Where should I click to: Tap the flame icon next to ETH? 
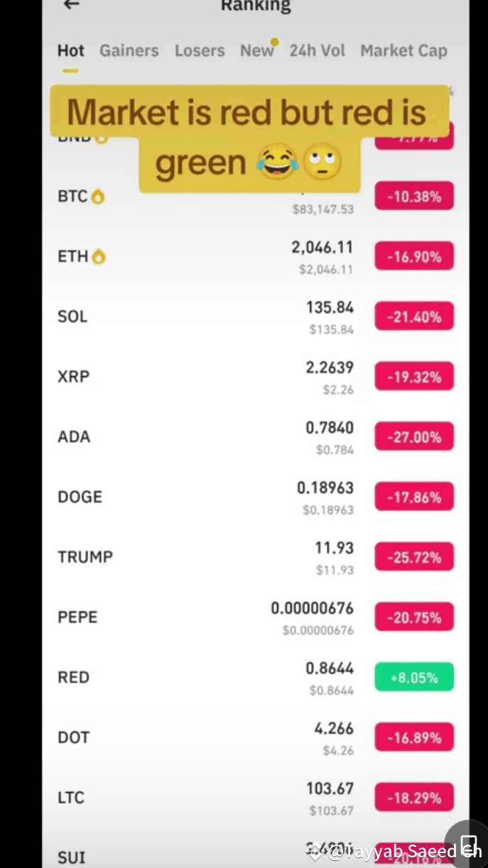tap(99, 256)
